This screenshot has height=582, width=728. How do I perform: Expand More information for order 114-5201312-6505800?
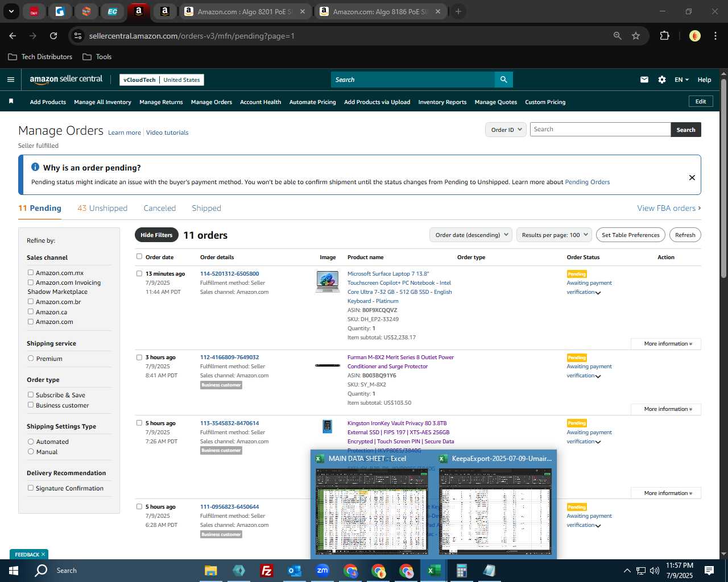[665, 344]
